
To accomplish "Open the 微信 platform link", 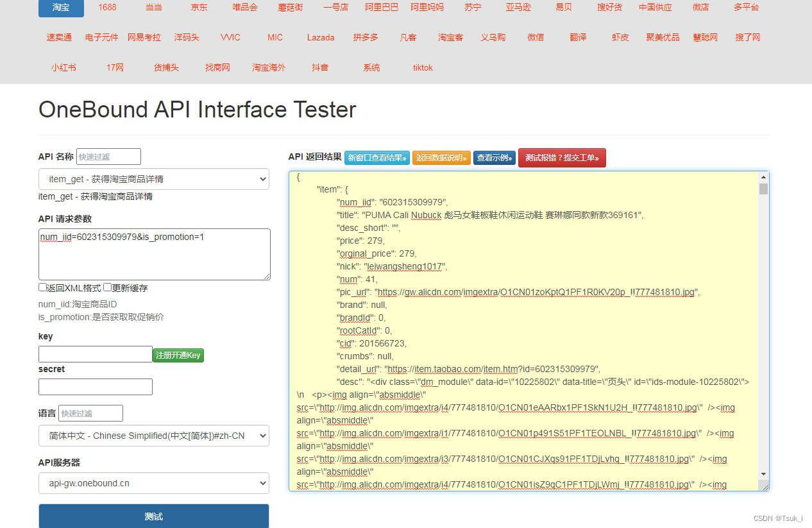I will tap(536, 37).
